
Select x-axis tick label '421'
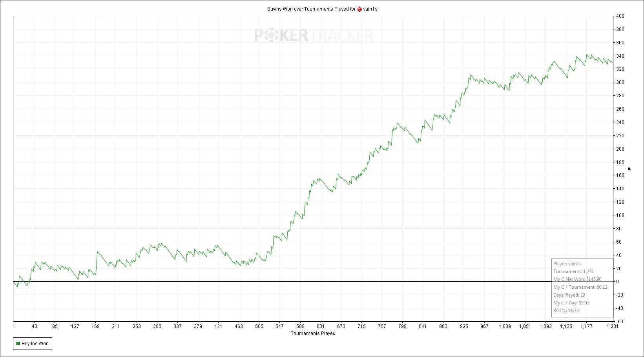coord(218,326)
